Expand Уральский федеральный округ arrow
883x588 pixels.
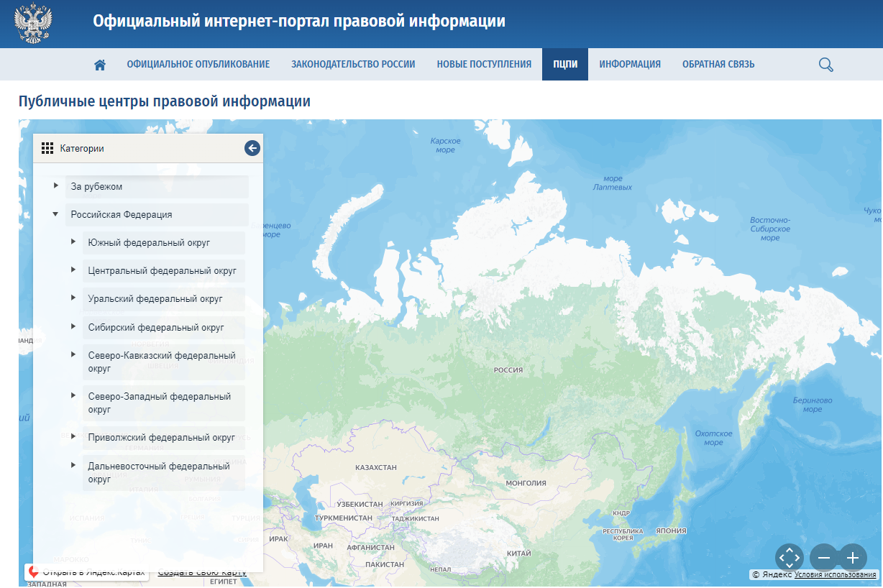[x=73, y=298]
